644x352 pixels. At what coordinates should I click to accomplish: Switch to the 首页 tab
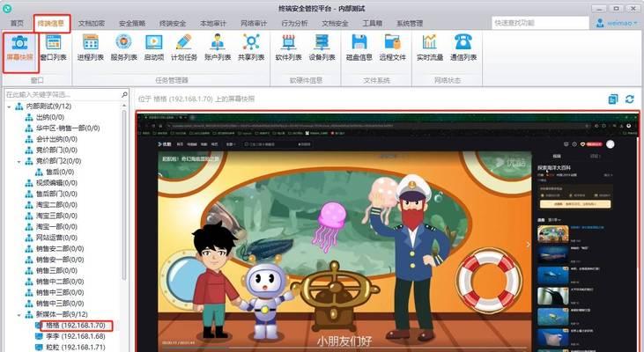pos(17,24)
